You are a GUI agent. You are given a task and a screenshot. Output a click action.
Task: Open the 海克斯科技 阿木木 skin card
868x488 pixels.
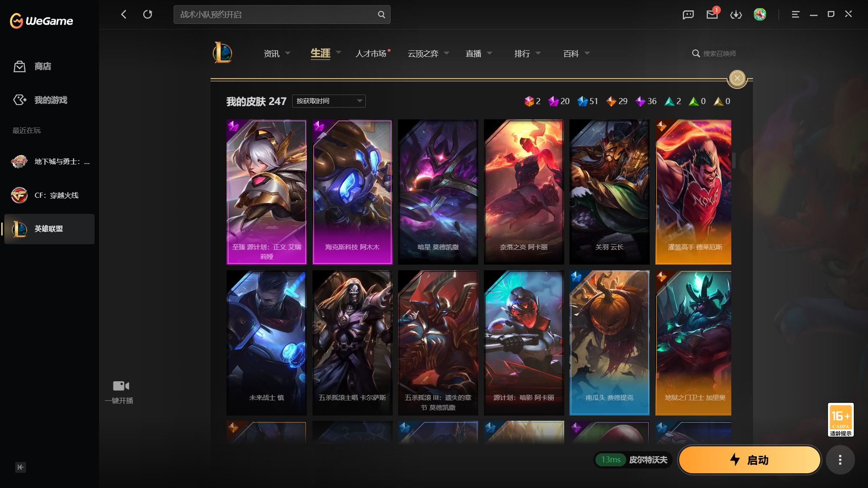click(x=352, y=192)
